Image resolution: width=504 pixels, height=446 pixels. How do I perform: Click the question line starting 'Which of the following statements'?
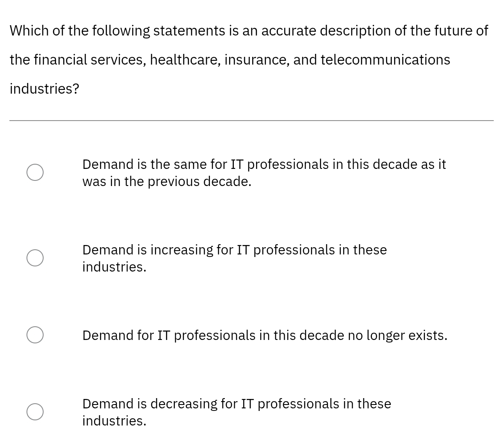(x=248, y=31)
